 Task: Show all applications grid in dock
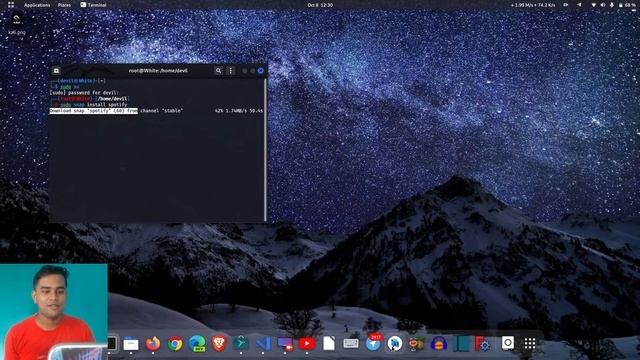point(530,344)
